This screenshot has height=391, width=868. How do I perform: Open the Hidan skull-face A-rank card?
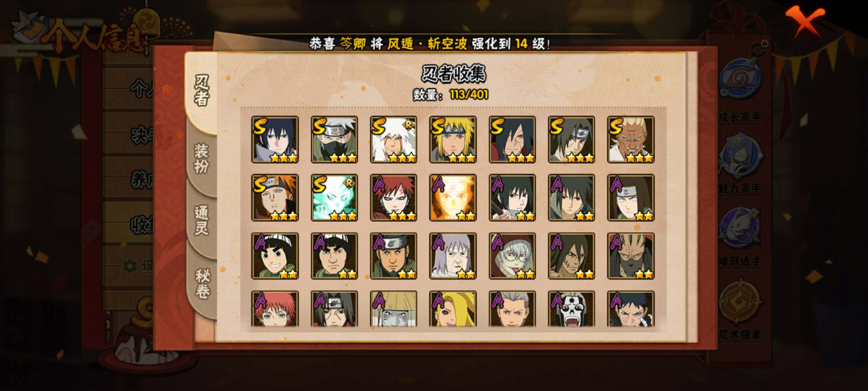571,309
